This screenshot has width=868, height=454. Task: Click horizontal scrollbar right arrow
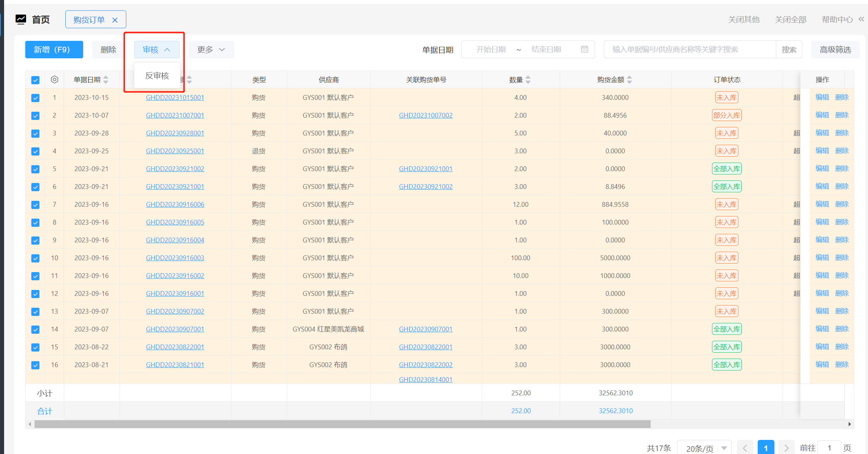[x=849, y=424]
